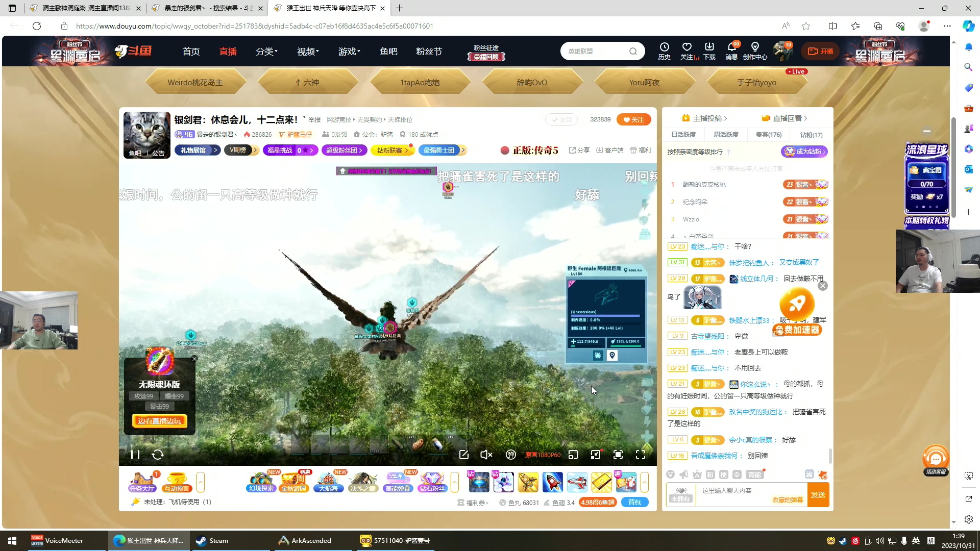
Task: Click megaphone broadcast icon in chat toolbar
Action: (684, 474)
